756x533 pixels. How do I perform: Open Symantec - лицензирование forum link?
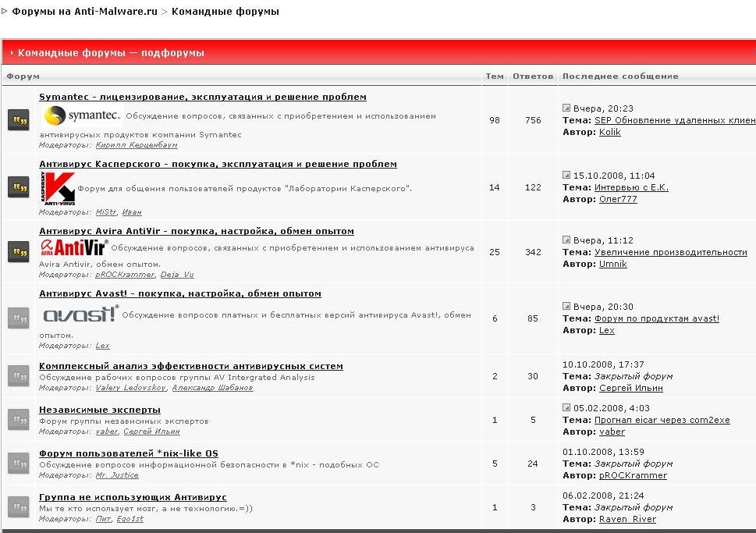(203, 97)
